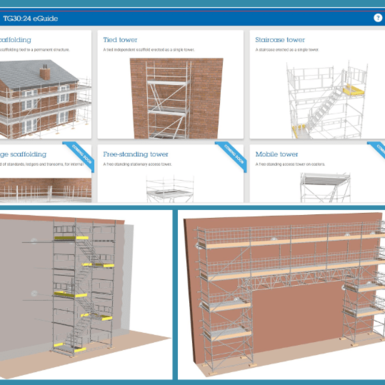
Task: Click the staircase tower description text
Action: coord(287,50)
